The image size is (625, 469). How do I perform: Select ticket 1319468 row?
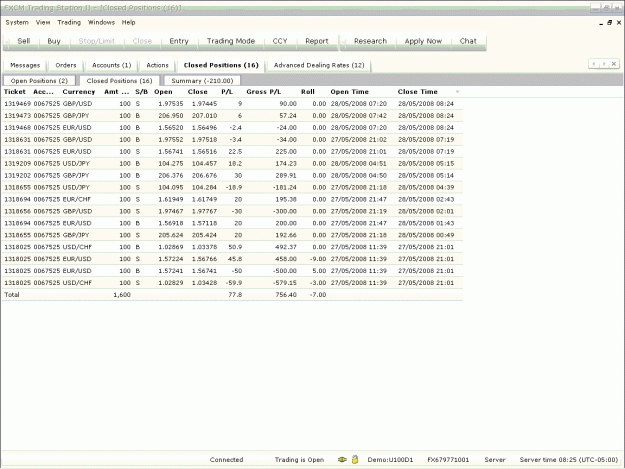click(x=232, y=128)
